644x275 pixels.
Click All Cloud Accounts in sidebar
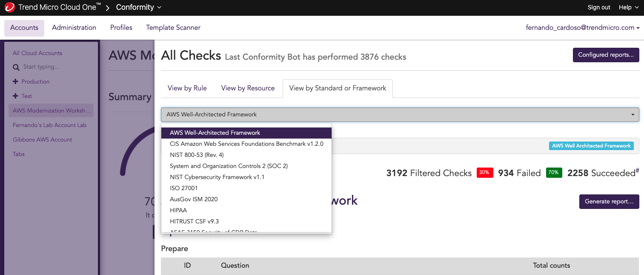tap(37, 53)
